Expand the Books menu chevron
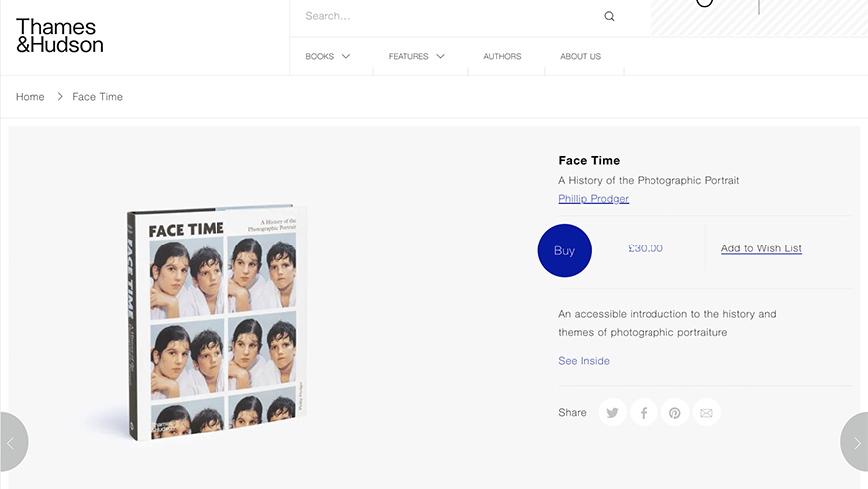The width and height of the screenshot is (868, 489). (x=346, y=56)
